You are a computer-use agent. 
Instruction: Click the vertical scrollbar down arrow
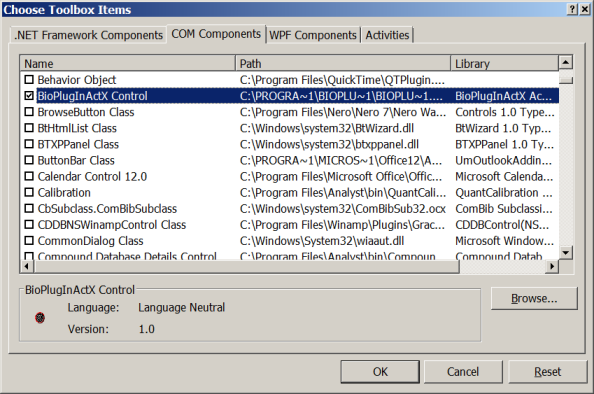coord(566,252)
